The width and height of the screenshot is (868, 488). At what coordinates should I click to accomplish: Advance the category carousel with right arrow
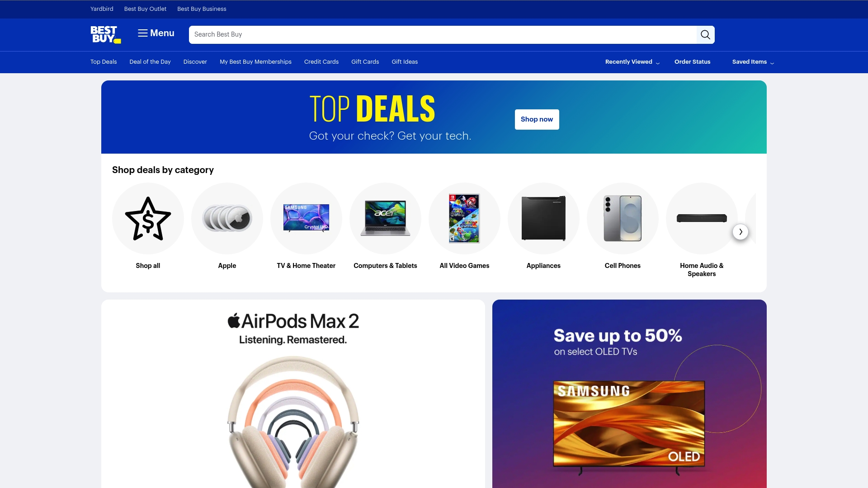tap(741, 232)
